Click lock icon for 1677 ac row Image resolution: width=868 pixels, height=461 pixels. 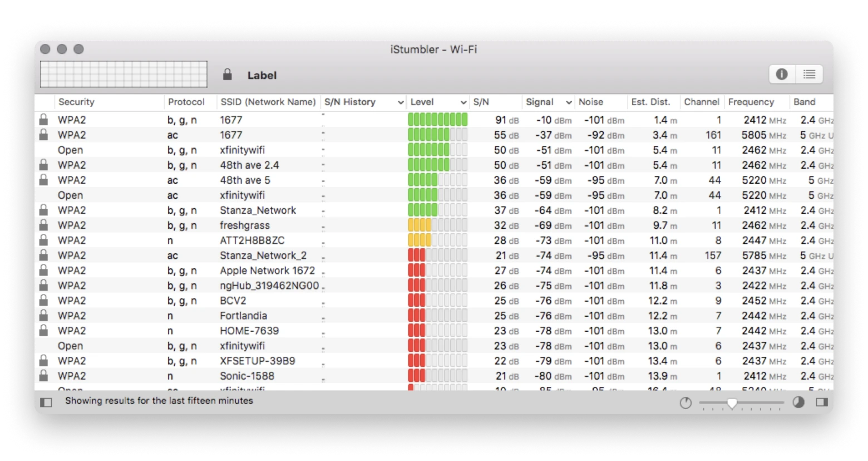(43, 134)
